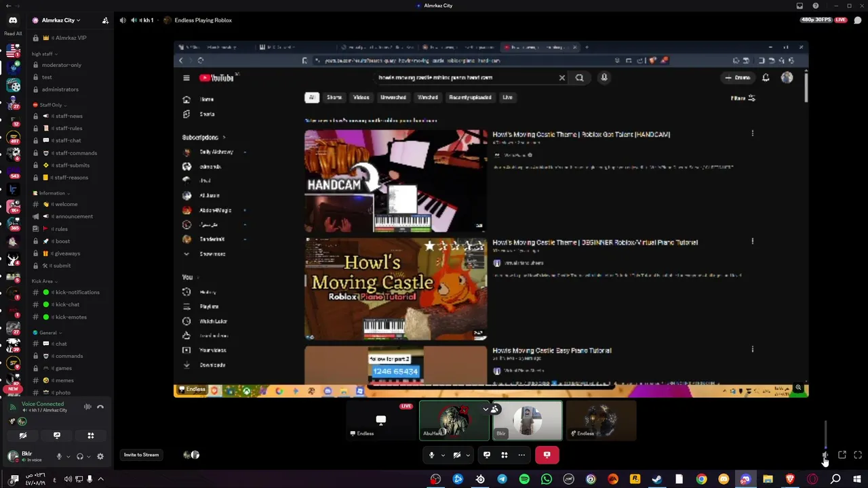Click the noise suppression waveform icon
This screenshot has width=868, height=488.
(x=87, y=407)
